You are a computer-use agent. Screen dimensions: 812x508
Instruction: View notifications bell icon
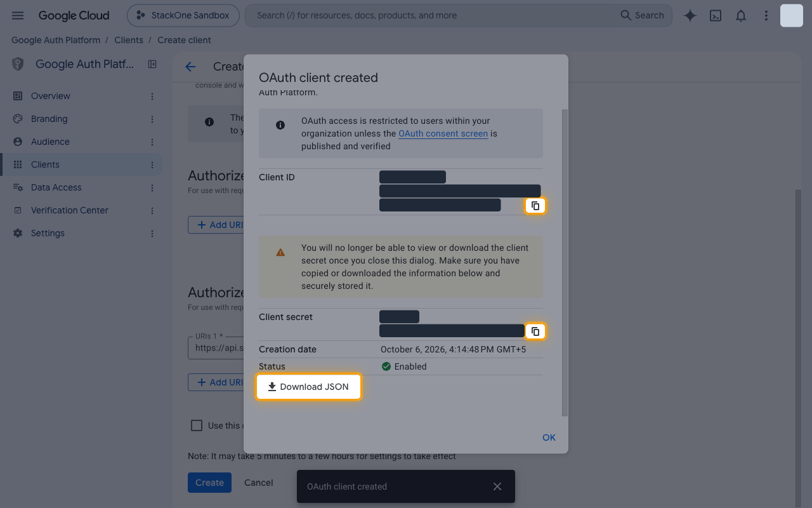(741, 16)
